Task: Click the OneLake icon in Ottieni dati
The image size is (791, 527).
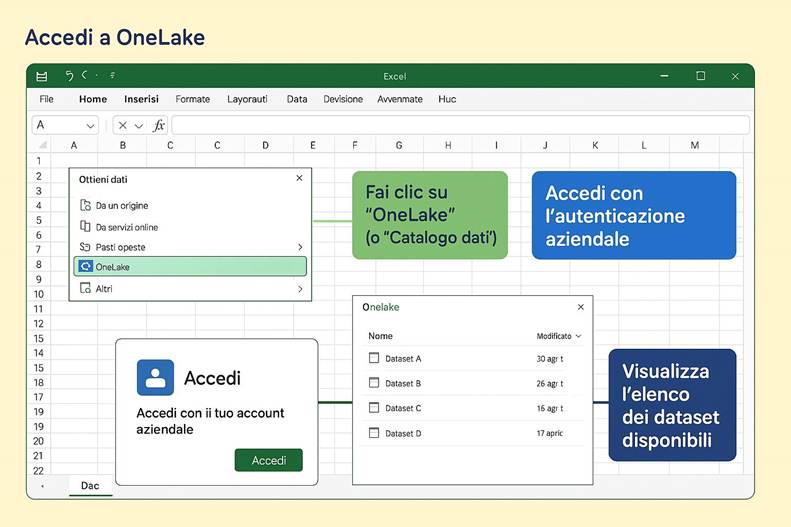Action: tap(85, 267)
